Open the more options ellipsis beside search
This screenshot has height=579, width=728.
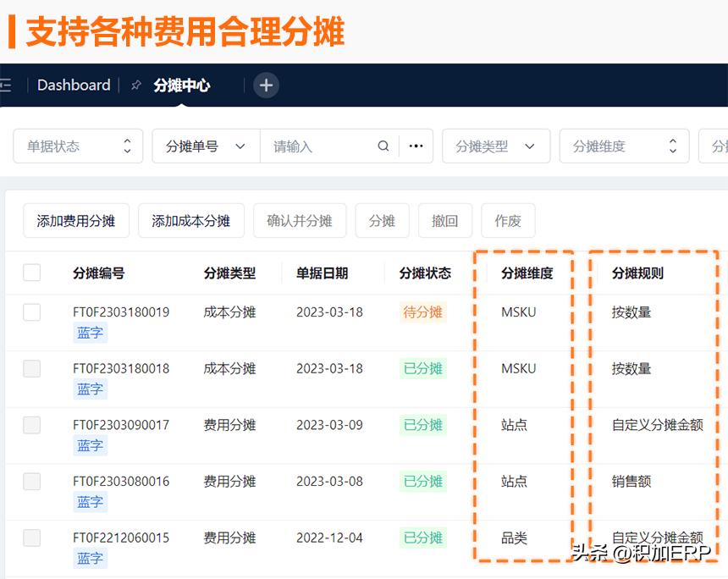416,146
